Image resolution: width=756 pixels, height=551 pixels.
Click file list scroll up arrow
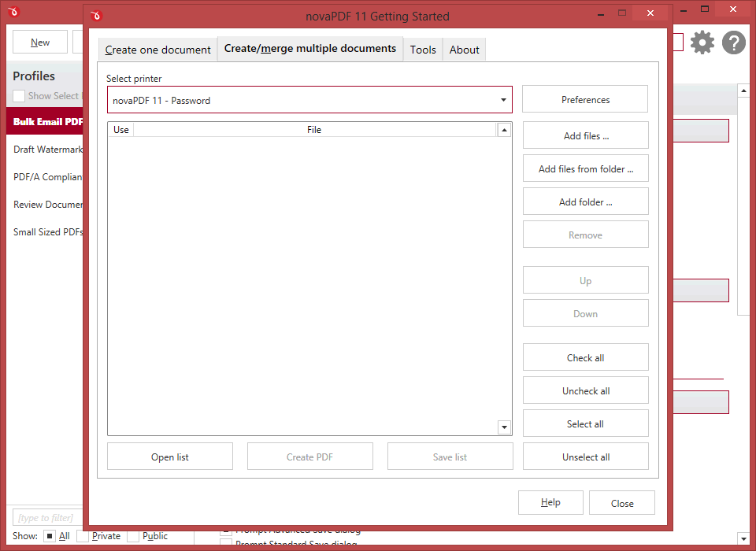(x=504, y=130)
